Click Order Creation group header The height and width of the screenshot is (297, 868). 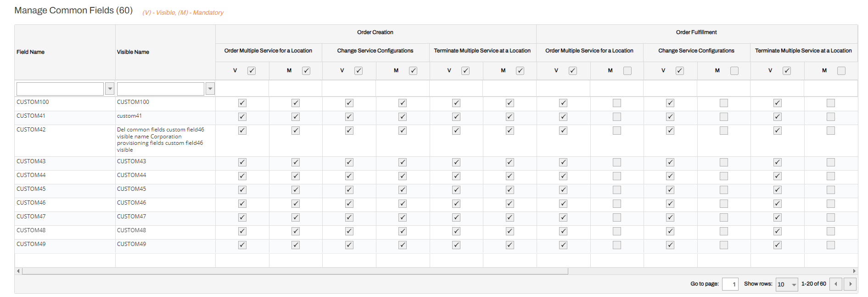tap(375, 32)
